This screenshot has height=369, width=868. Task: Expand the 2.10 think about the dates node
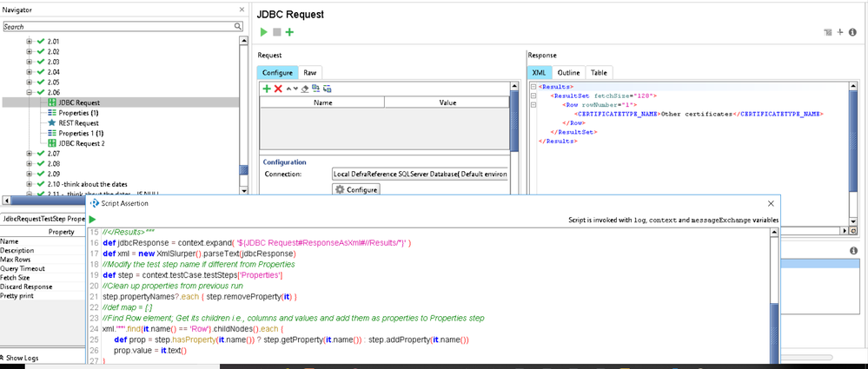tap(30, 184)
